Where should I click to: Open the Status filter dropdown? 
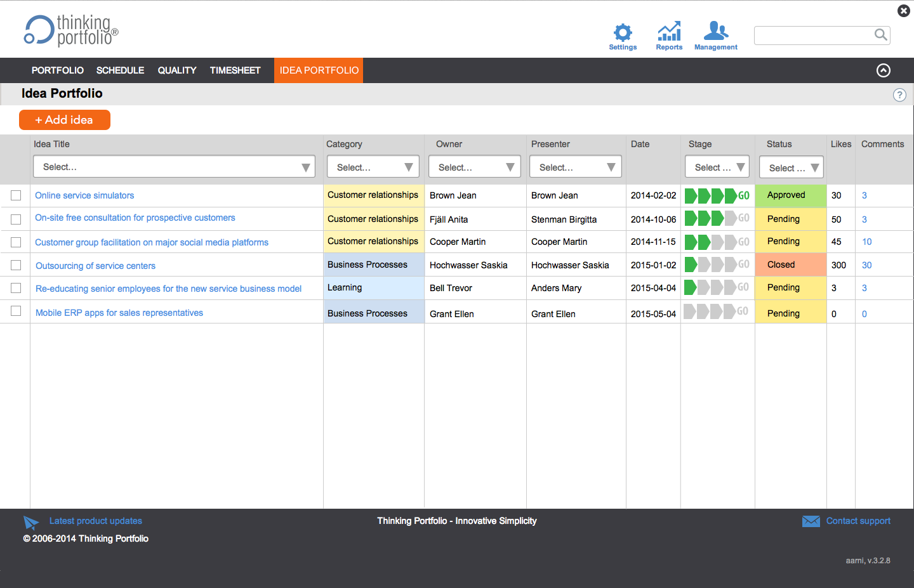[791, 167]
